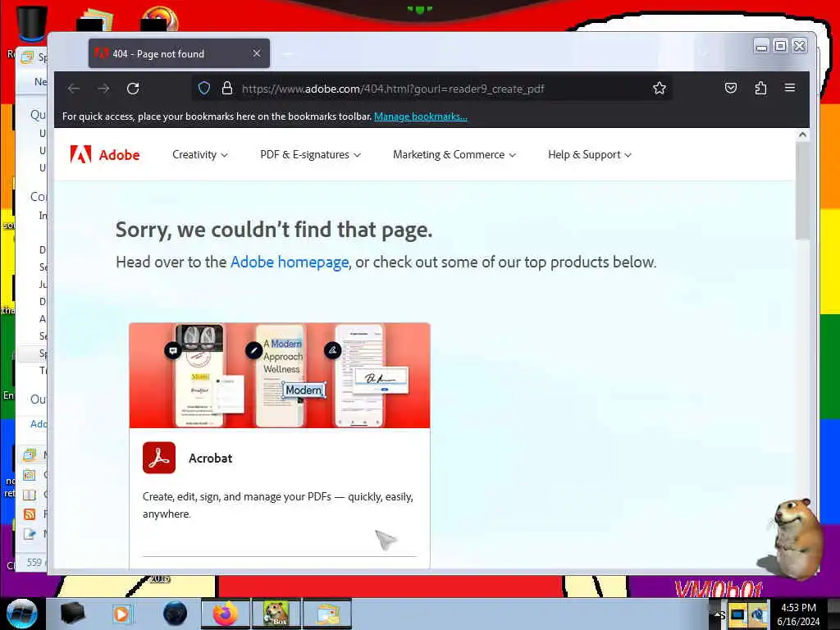Open the Save to Pocket button
Viewport: 840px width, 630px height.
(x=731, y=88)
